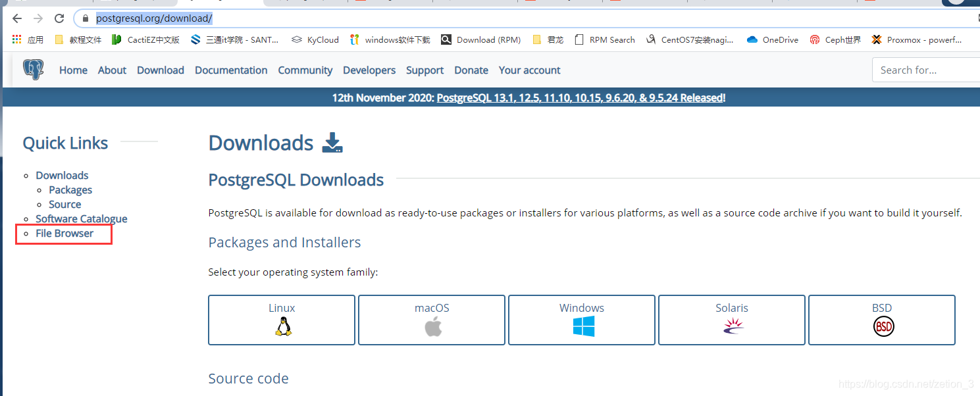Go to Home in the site menu
This screenshot has height=396, width=980.
click(x=73, y=70)
